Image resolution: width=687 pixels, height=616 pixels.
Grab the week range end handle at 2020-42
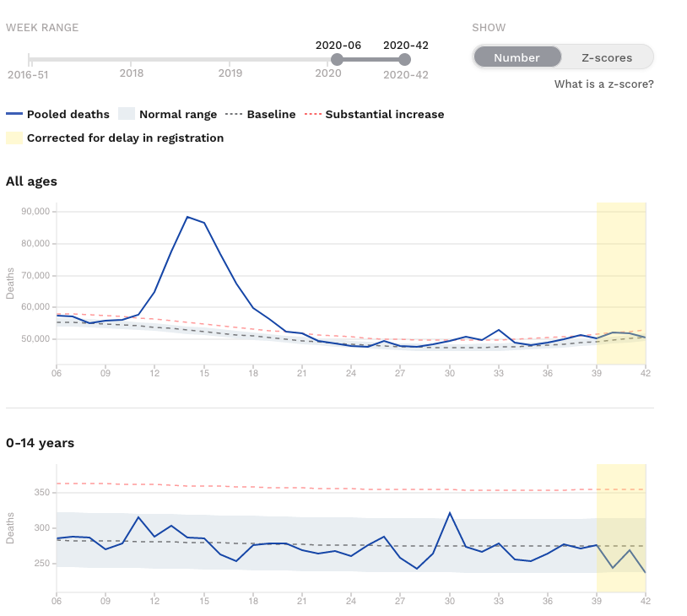(405, 59)
